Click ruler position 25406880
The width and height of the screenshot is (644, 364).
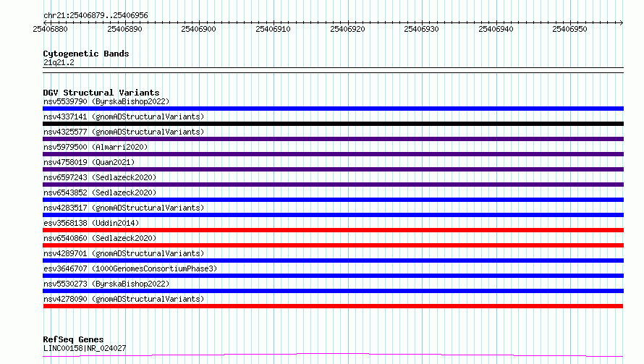pyautogui.click(x=50, y=29)
